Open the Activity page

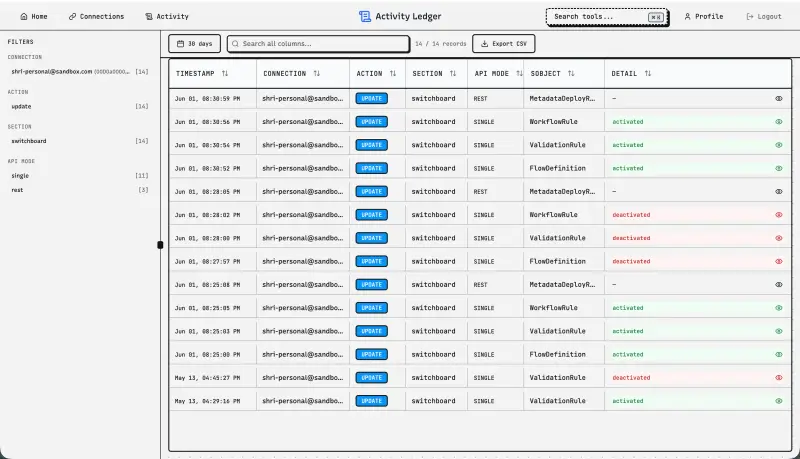click(x=167, y=16)
